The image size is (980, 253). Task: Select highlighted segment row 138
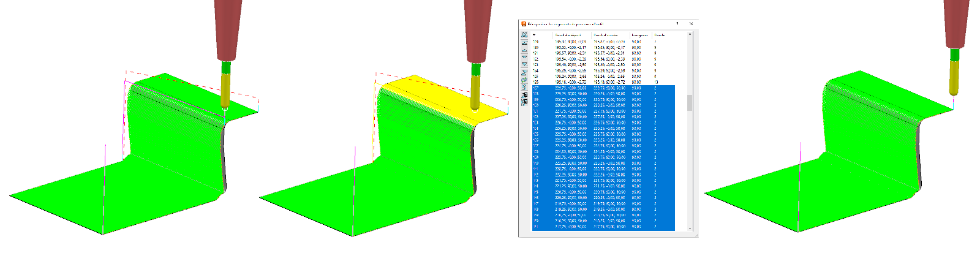603,94
